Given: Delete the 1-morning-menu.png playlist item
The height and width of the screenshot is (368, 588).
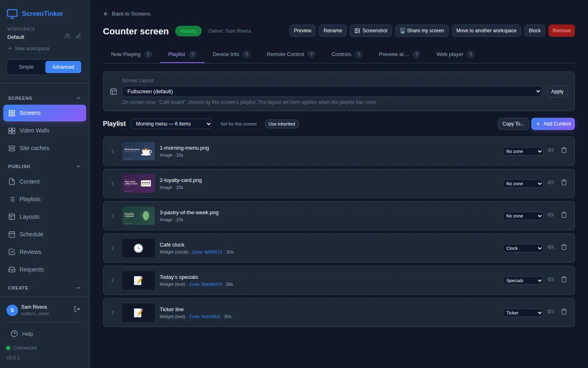Looking at the screenshot, I should click(x=564, y=150).
